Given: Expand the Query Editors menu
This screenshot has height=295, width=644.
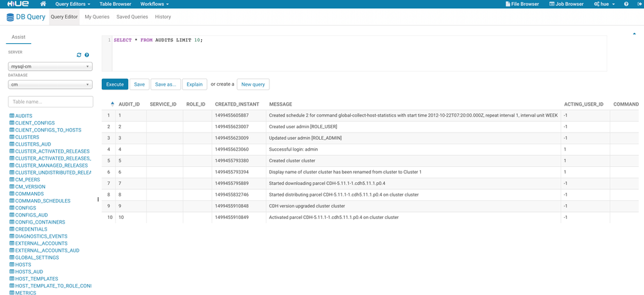Looking at the screenshot, I should (x=72, y=4).
